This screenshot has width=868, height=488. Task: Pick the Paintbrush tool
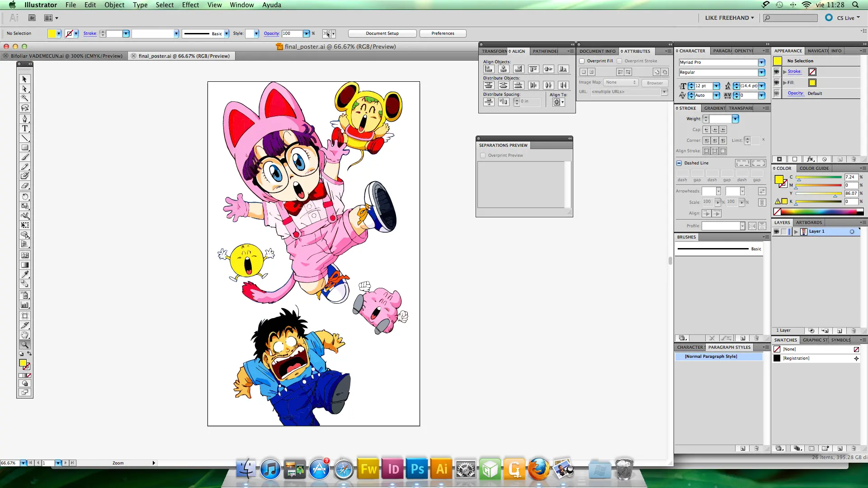[25, 157]
